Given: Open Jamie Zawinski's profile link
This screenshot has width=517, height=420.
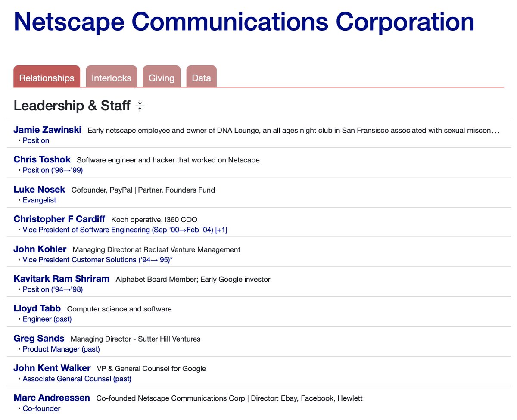Looking at the screenshot, I should tap(47, 130).
